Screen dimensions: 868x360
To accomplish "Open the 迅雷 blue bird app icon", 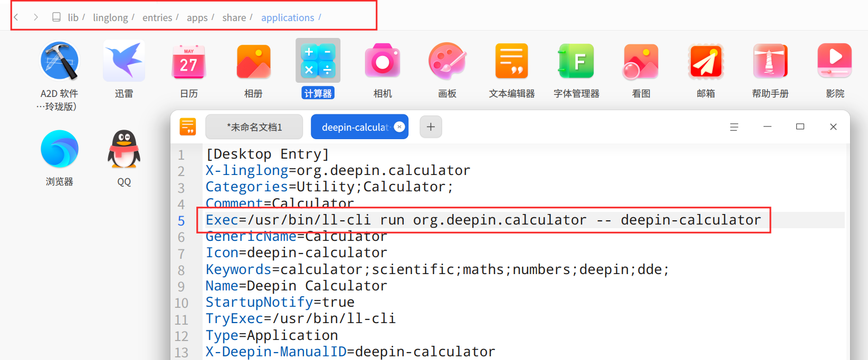I will coord(124,61).
